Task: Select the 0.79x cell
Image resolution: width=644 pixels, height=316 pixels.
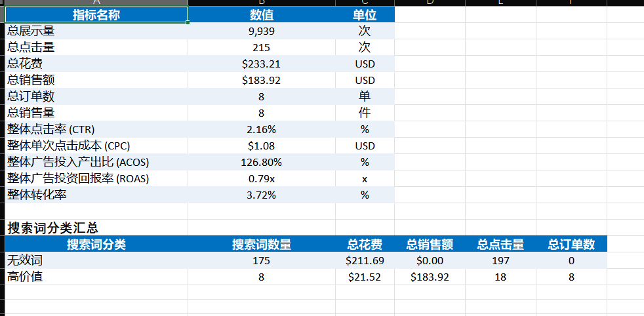Action: pos(262,179)
